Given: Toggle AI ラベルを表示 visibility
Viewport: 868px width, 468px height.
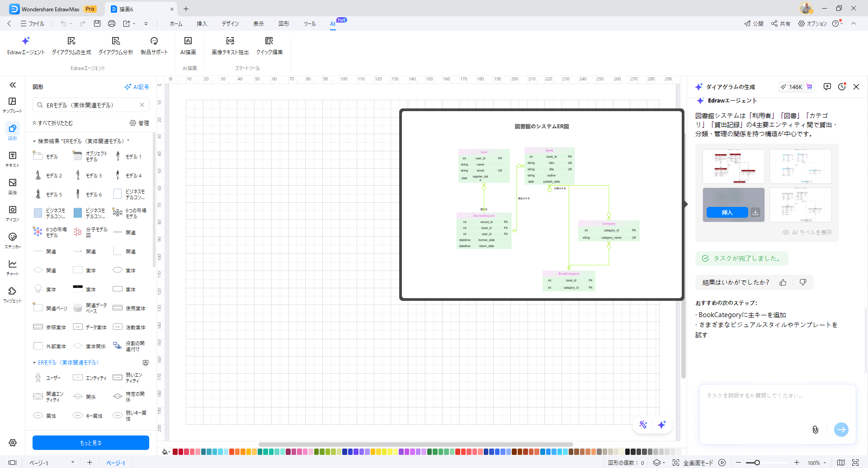Looking at the screenshot, I should pyautogui.click(x=807, y=232).
